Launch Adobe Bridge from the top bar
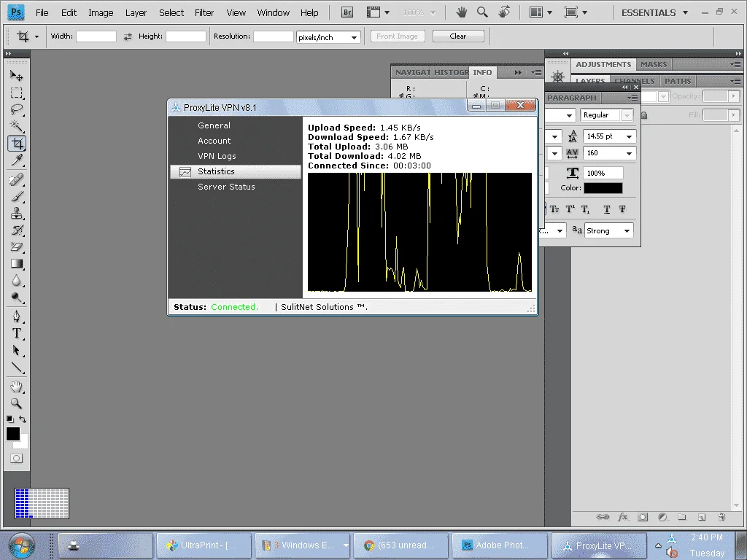Viewport: 747px width, 560px height. click(347, 12)
